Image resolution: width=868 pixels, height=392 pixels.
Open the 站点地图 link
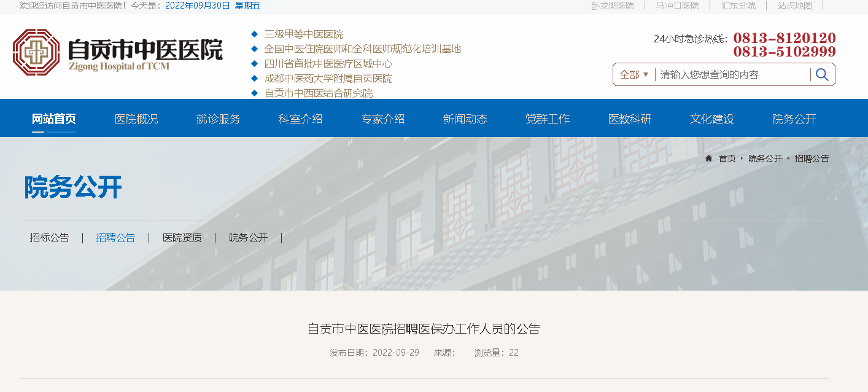click(x=794, y=6)
